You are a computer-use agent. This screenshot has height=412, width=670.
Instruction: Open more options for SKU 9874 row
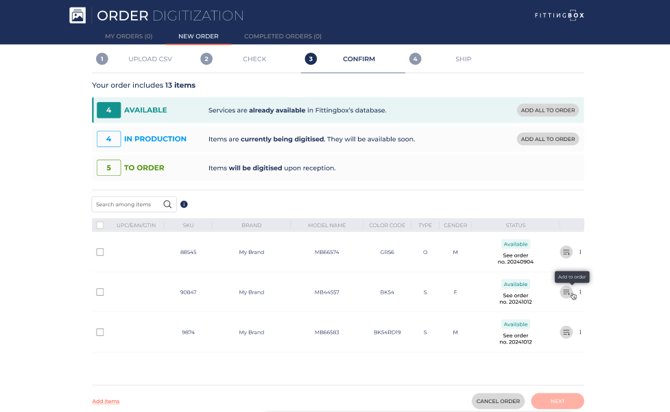click(580, 332)
